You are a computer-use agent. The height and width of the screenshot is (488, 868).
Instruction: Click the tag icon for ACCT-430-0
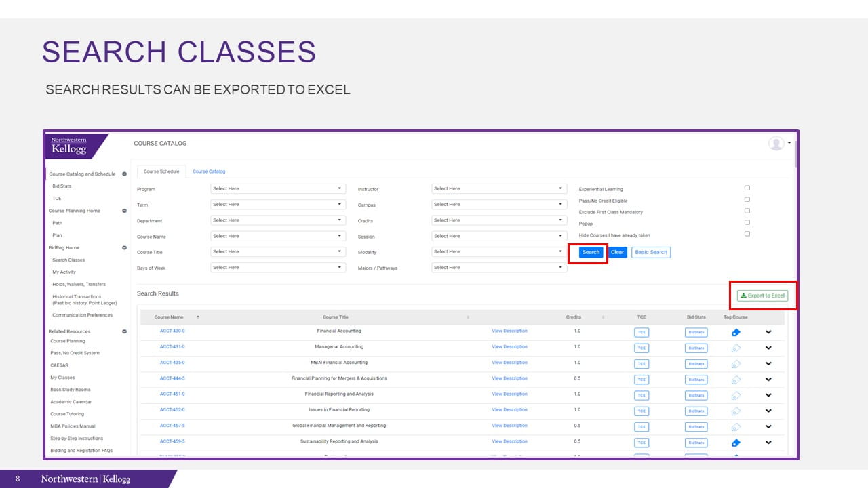736,332
